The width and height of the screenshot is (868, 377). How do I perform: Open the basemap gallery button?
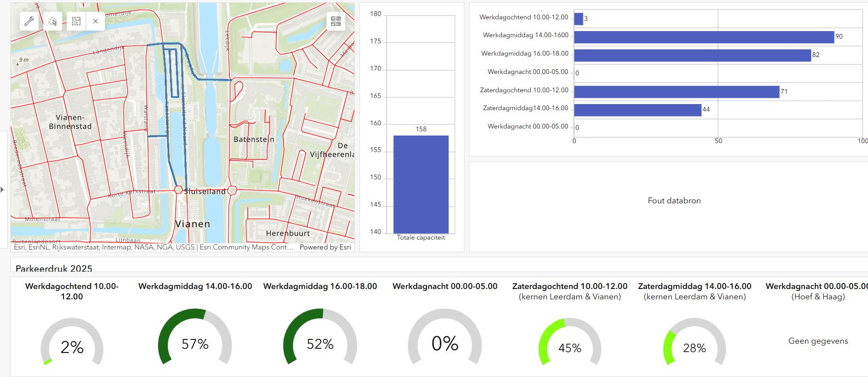pyautogui.click(x=336, y=21)
